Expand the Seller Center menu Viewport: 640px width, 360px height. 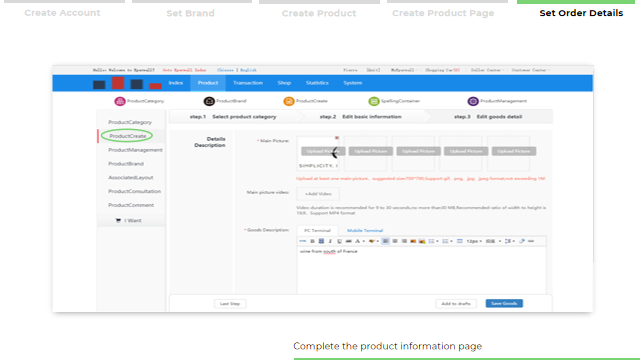coord(487,70)
